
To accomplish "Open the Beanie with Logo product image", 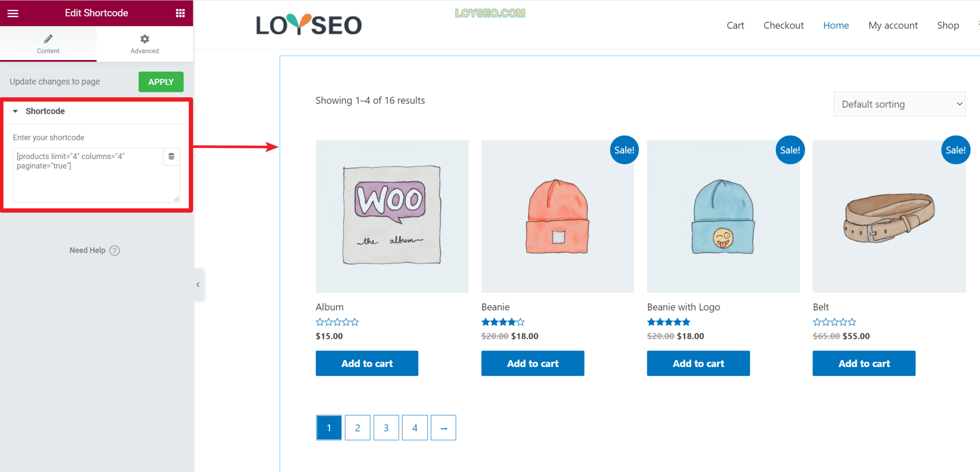I will point(723,216).
